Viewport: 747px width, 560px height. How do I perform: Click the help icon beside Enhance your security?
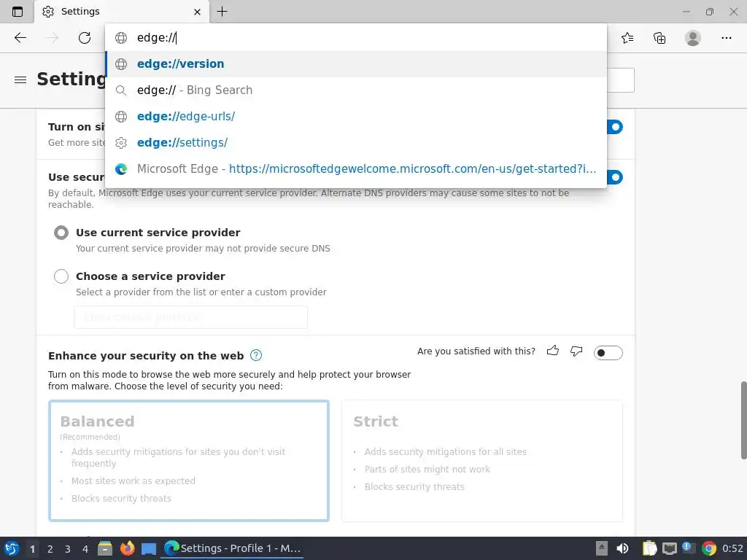(x=256, y=355)
